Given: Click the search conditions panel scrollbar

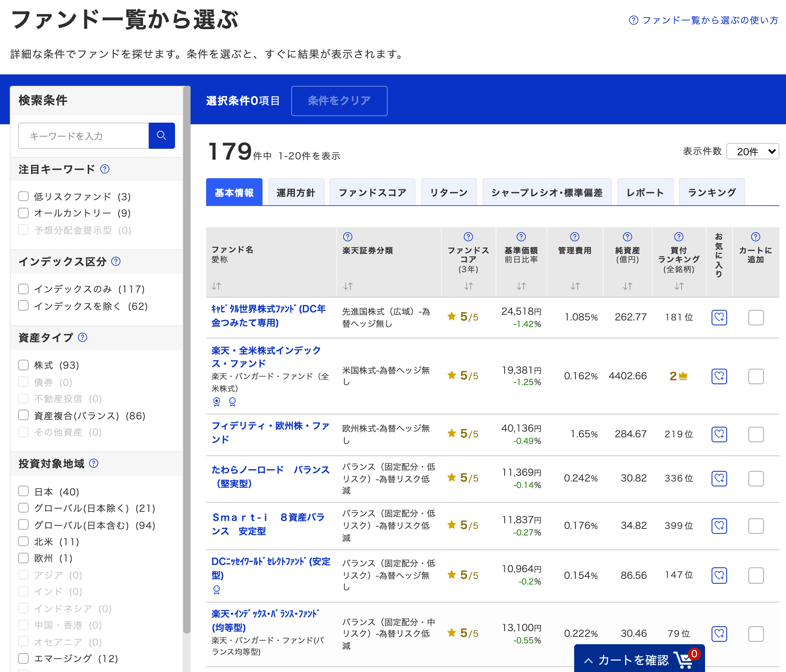Looking at the screenshot, I should coord(187,360).
